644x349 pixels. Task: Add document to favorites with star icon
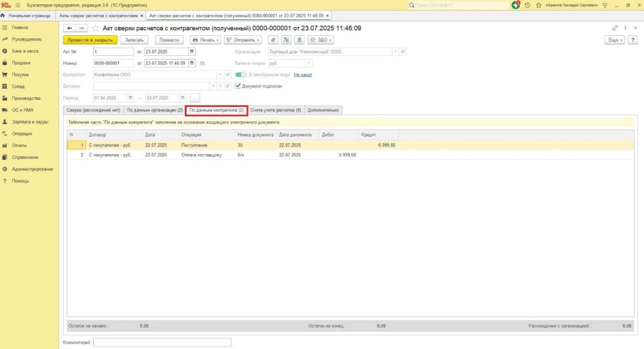(96, 28)
